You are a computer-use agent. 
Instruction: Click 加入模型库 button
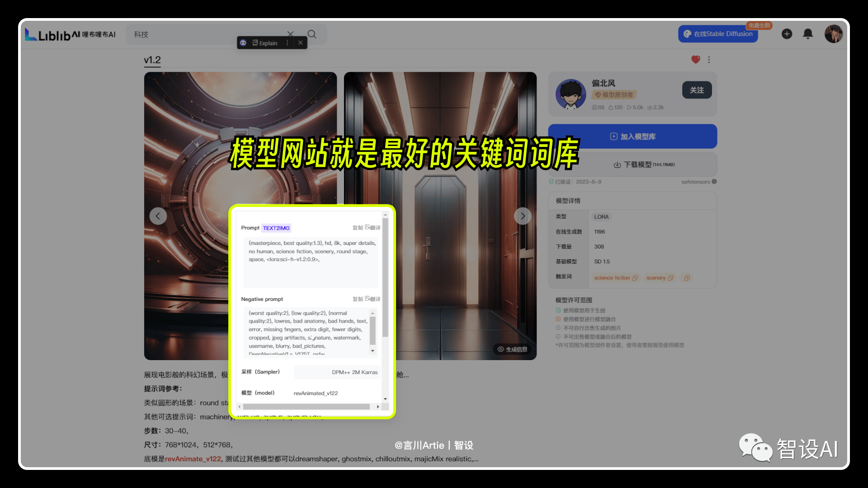click(x=632, y=136)
